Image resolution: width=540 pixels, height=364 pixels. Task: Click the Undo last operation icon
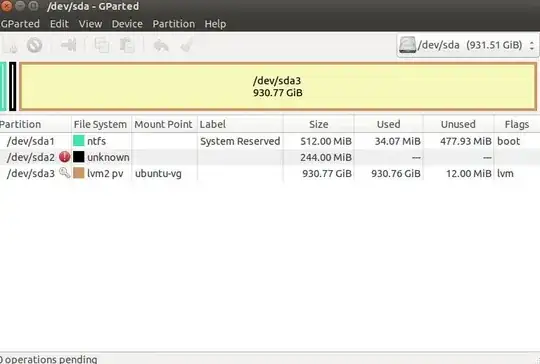[161, 45]
